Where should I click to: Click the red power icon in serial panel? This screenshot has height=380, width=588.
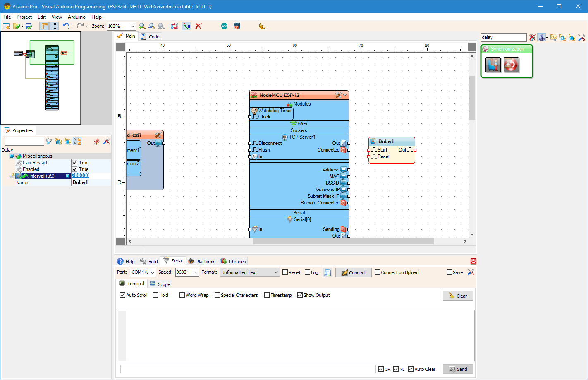click(473, 261)
